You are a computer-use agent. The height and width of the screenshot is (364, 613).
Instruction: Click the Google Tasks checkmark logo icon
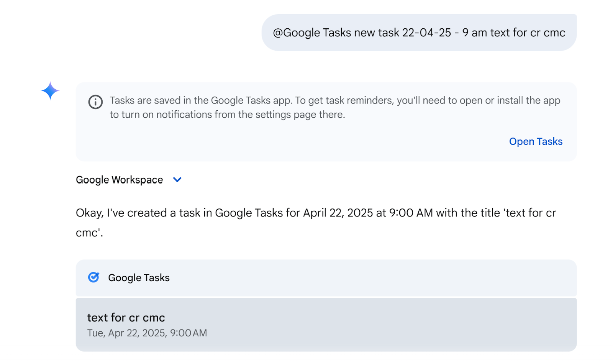pos(94,277)
